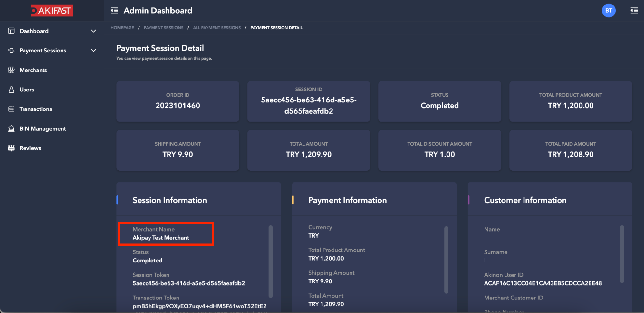Click the Merchants globe icon

(11, 70)
